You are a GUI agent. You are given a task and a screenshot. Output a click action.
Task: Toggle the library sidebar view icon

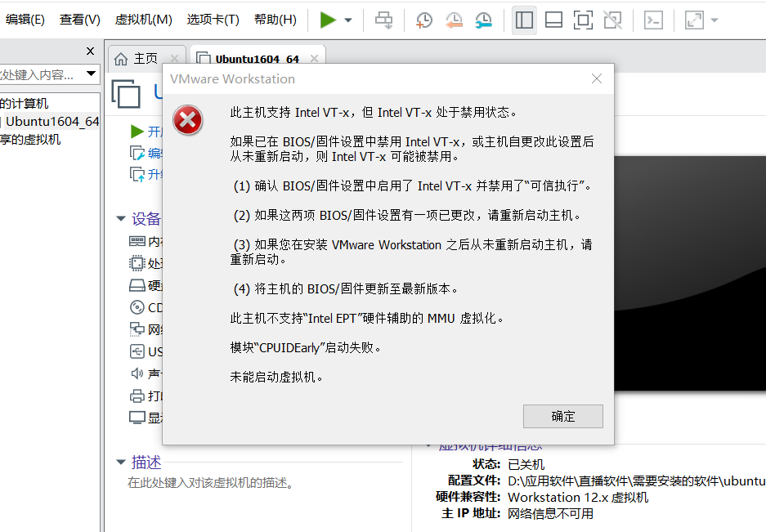pyautogui.click(x=524, y=20)
